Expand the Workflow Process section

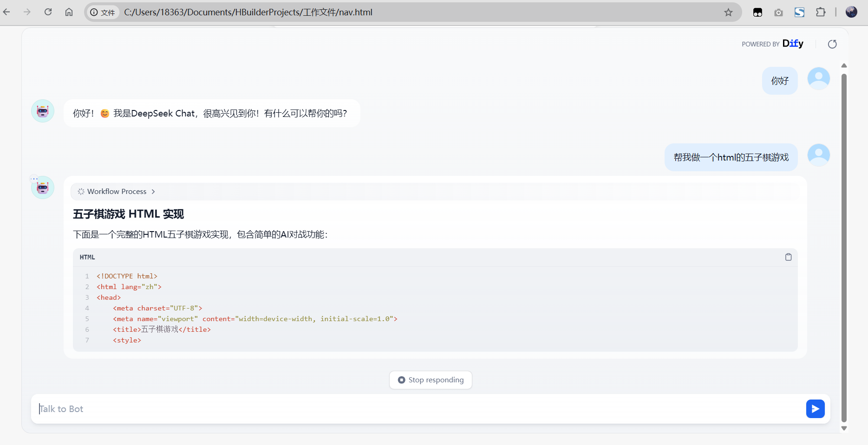[435, 192]
